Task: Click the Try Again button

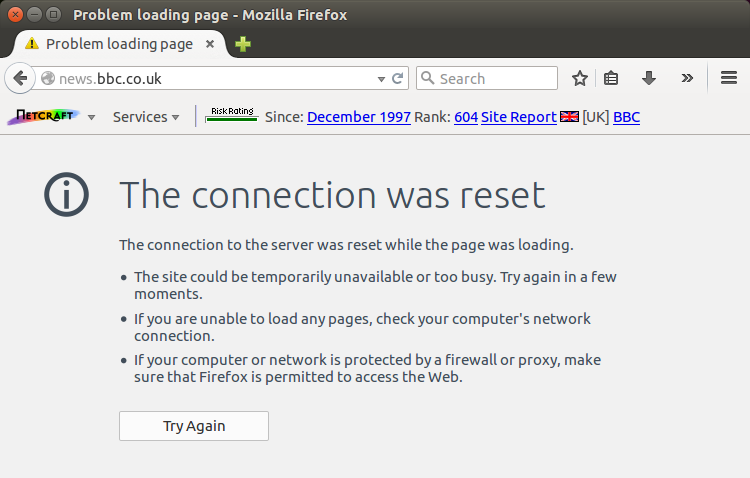Action: (x=194, y=426)
